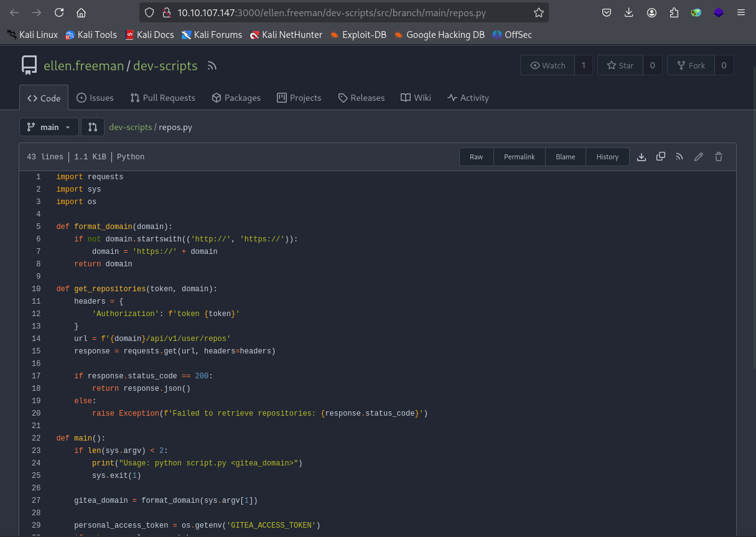Open the Firefox hamburger menu
Viewport: 756px width, 537px height.
[741, 12]
